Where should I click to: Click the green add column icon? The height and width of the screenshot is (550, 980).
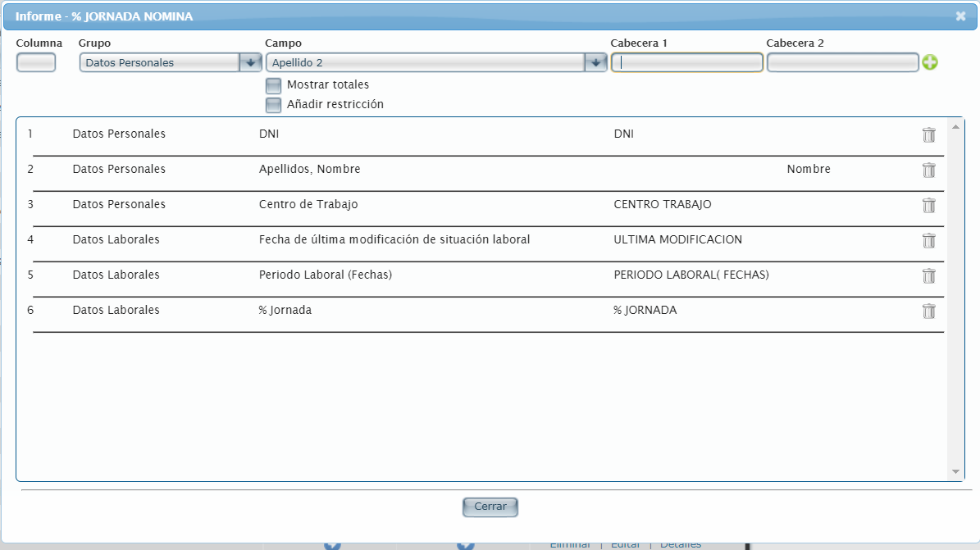tap(929, 63)
